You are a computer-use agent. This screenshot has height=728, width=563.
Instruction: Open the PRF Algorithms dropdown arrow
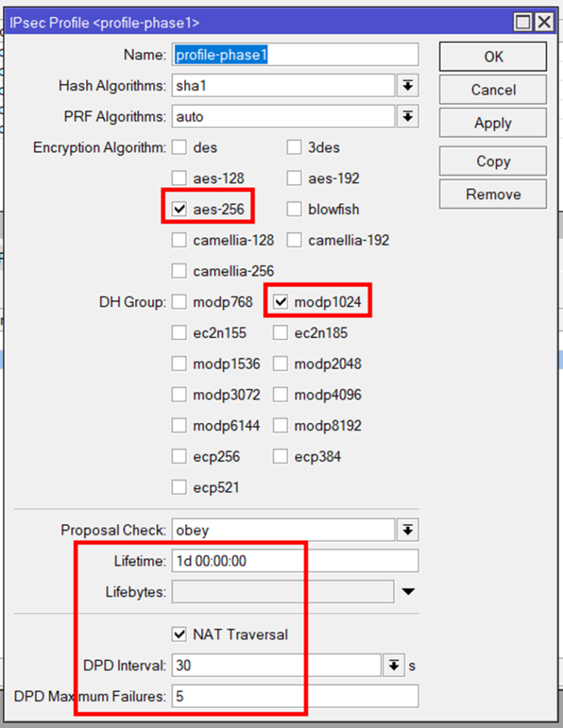[x=408, y=117]
